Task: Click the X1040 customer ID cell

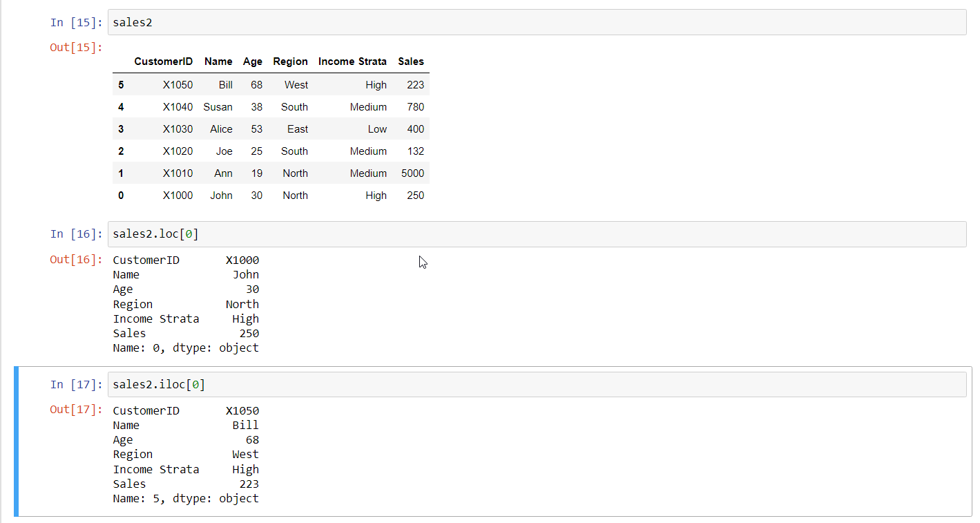Action: (177, 107)
